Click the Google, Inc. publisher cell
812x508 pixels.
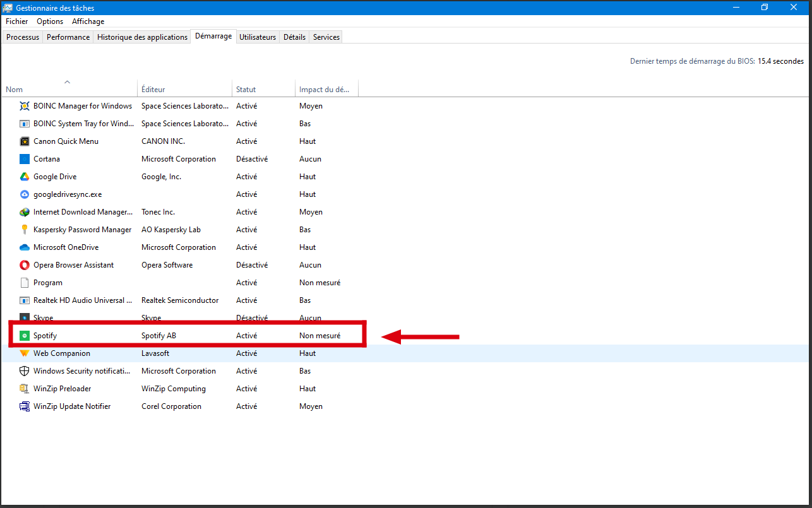coord(161,177)
